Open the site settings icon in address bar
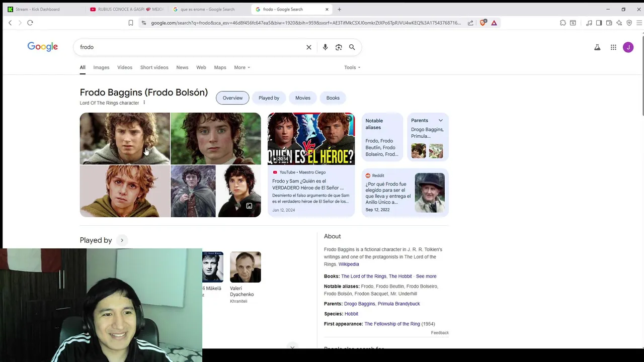This screenshot has height=362, width=644. coord(144,23)
